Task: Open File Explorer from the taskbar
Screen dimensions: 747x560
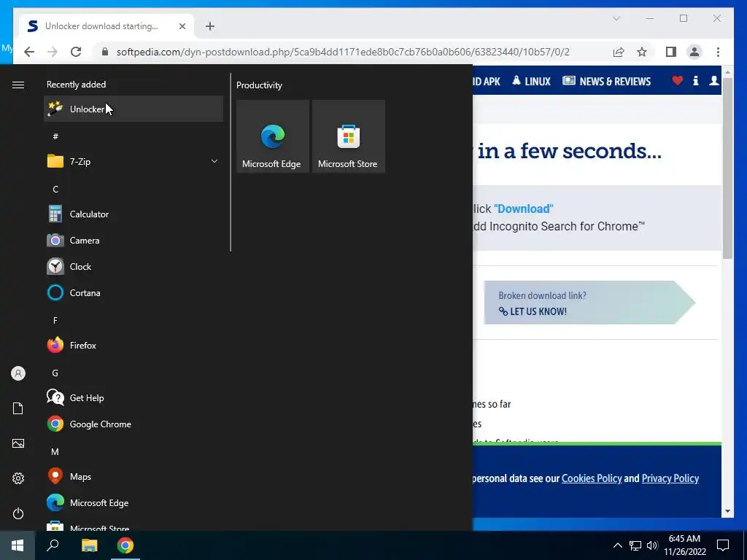Action: pos(89,545)
